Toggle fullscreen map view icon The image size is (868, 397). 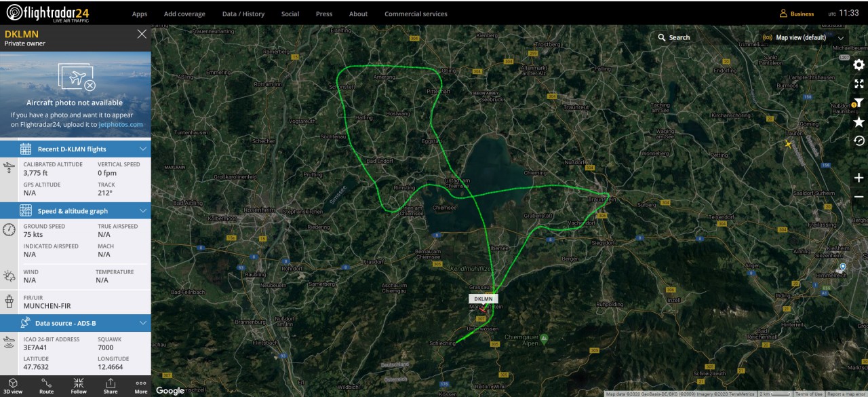[x=859, y=84]
